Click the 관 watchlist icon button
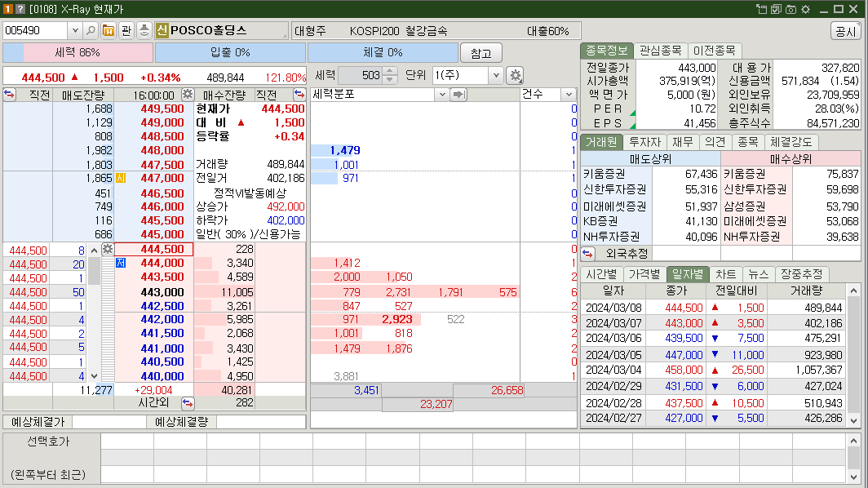 pyautogui.click(x=126, y=30)
